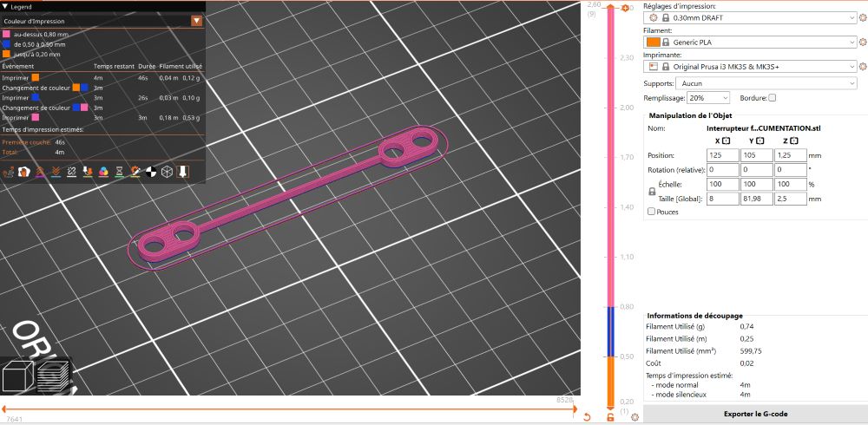Toggle layer slider lock icon
This screenshot has width=868, height=425.
click(610, 417)
